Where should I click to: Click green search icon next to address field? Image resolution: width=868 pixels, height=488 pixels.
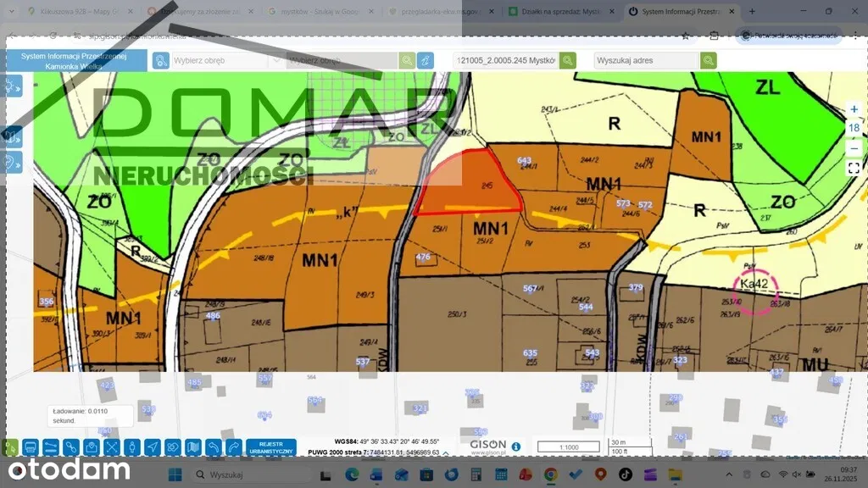coord(709,61)
